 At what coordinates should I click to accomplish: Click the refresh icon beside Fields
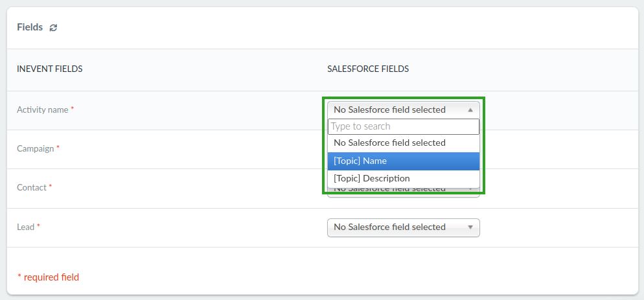coord(53,27)
